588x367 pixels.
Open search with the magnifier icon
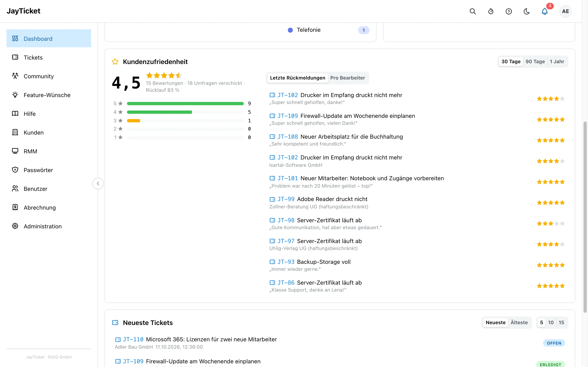tap(473, 11)
